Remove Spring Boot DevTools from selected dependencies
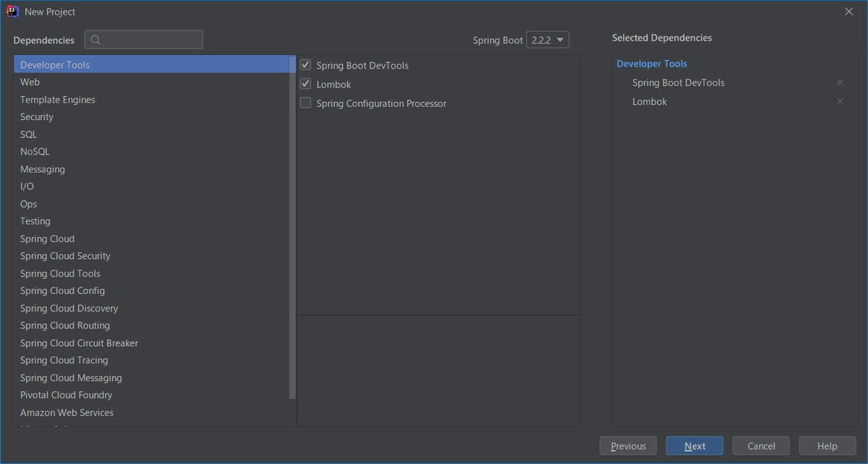 point(840,82)
